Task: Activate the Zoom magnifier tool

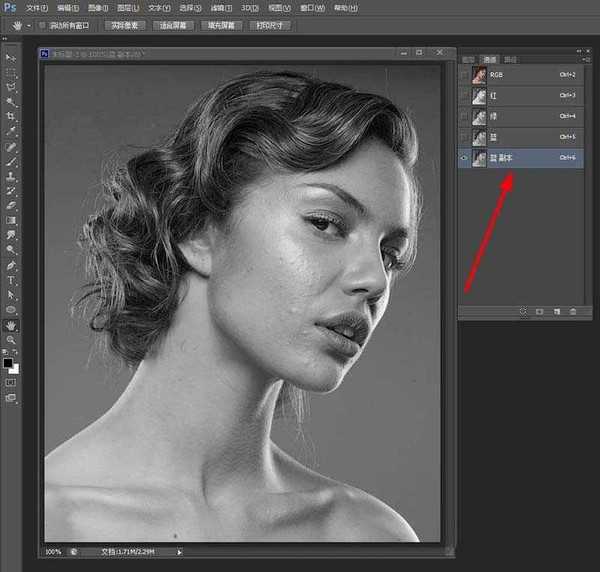Action: pyautogui.click(x=11, y=340)
